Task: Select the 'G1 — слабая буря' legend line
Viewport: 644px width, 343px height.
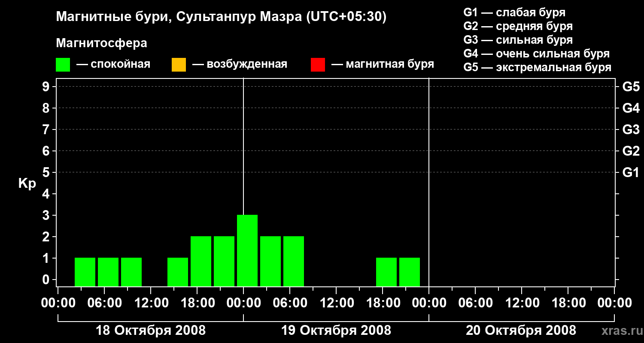Action: (x=514, y=12)
